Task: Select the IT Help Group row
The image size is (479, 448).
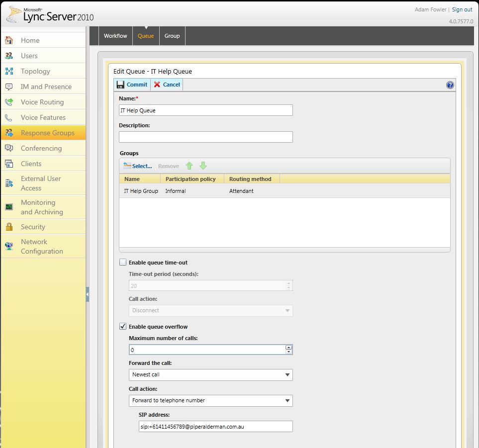Action: [285, 191]
